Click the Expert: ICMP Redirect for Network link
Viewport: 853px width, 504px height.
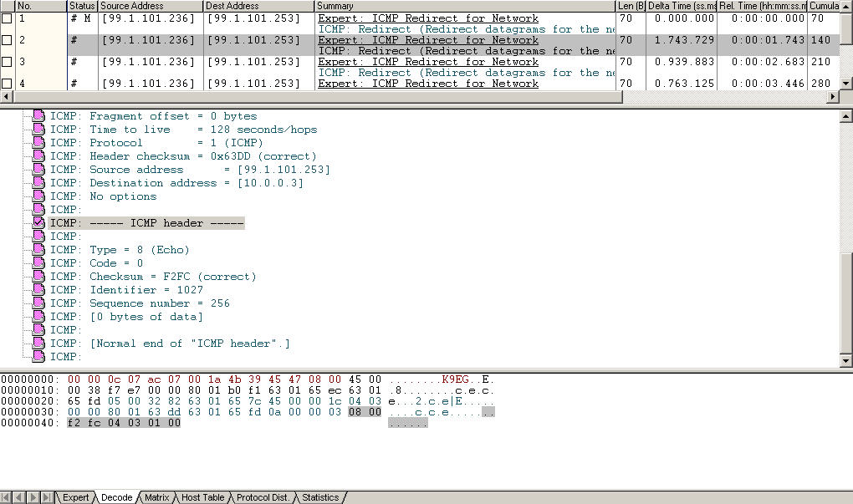pos(426,18)
